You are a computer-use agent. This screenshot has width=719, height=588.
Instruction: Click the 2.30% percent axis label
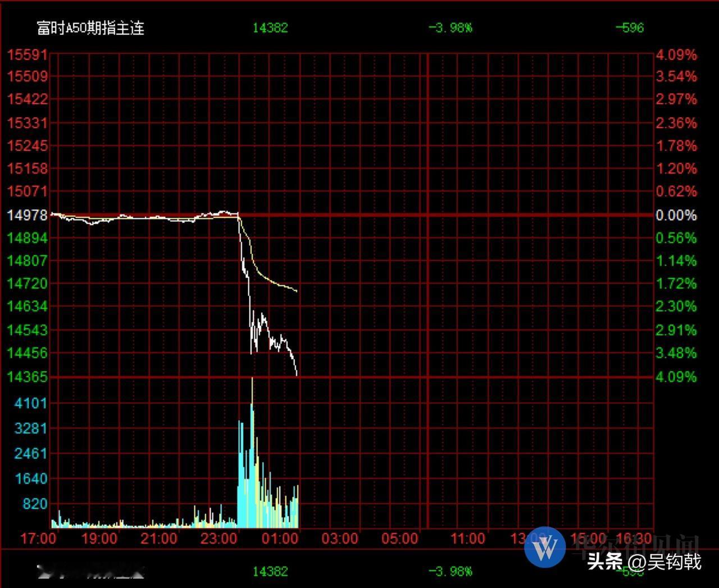pyautogui.click(x=676, y=306)
